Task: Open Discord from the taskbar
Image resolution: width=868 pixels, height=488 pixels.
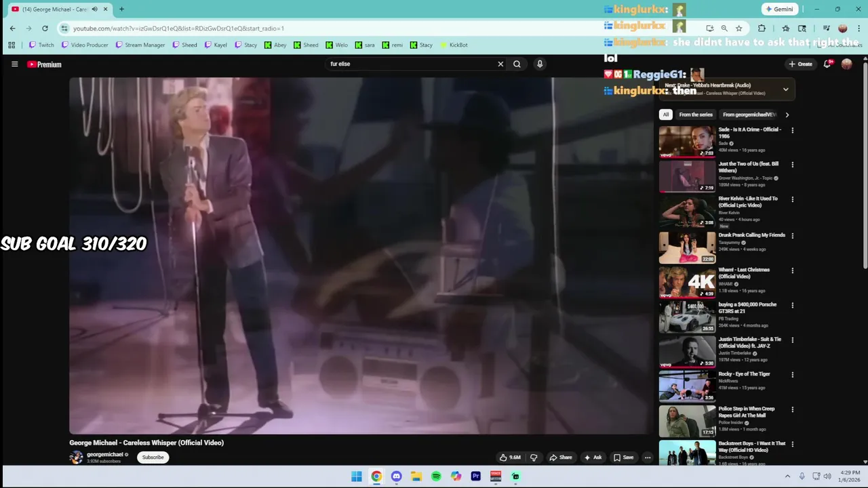Action: [x=396, y=476]
